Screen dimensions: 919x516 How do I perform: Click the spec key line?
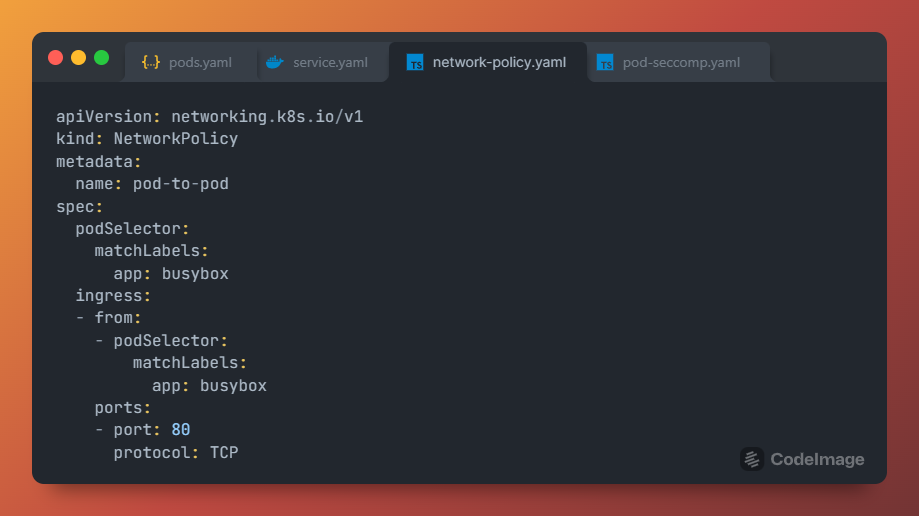tap(78, 206)
